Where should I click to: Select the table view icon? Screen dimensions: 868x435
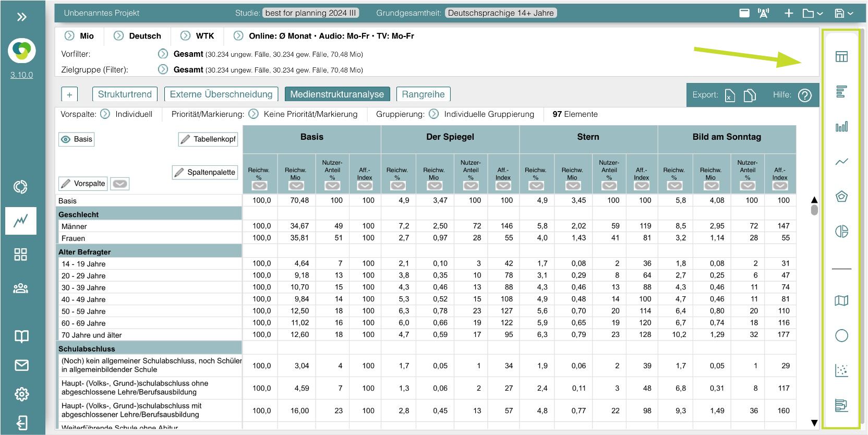click(841, 57)
